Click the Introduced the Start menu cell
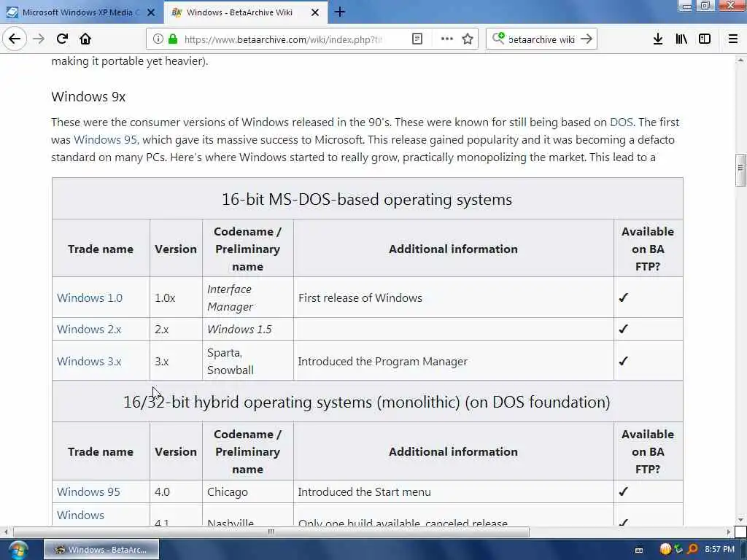This screenshot has height=560, width=747. 453,492
